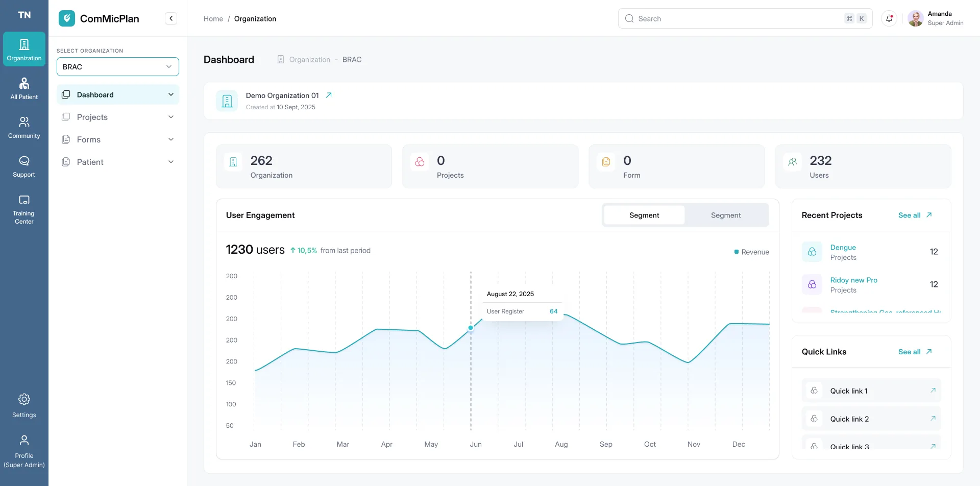This screenshot has width=980, height=486.
Task: Select Patient in the side menu
Action: (118, 162)
